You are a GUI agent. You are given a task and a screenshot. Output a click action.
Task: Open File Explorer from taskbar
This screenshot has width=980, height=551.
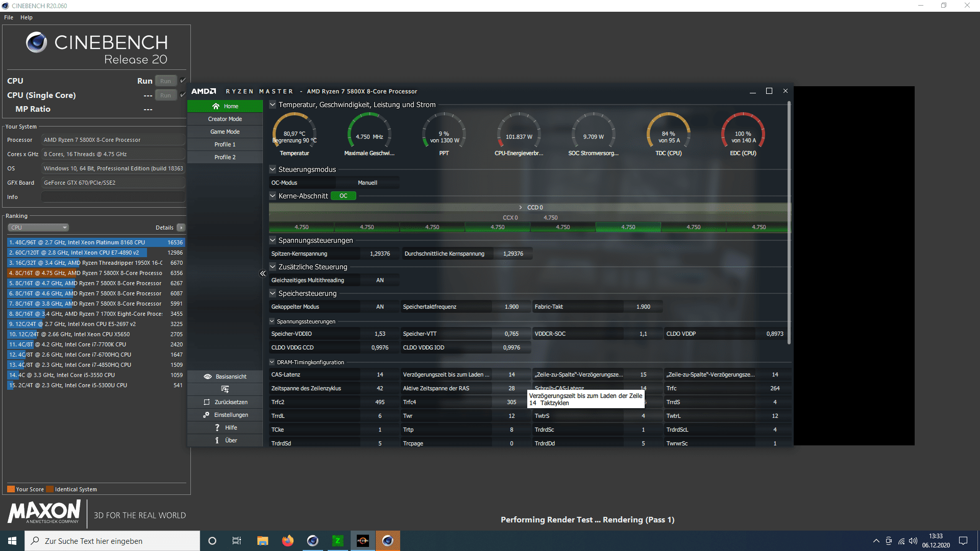tap(262, 541)
